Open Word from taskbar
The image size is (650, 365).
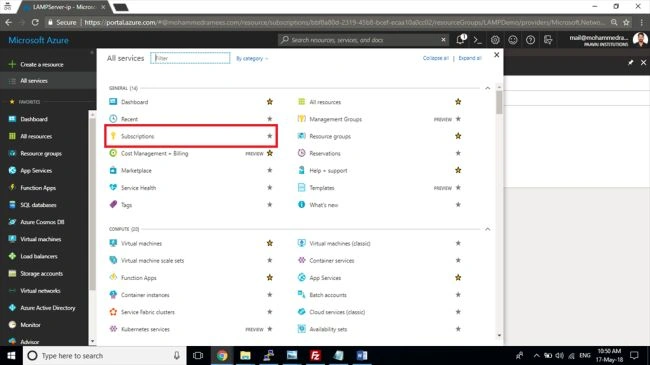coord(362,355)
